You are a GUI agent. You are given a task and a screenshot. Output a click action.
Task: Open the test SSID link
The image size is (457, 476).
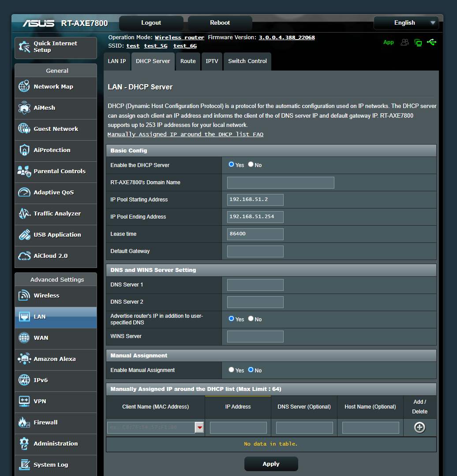(x=133, y=46)
